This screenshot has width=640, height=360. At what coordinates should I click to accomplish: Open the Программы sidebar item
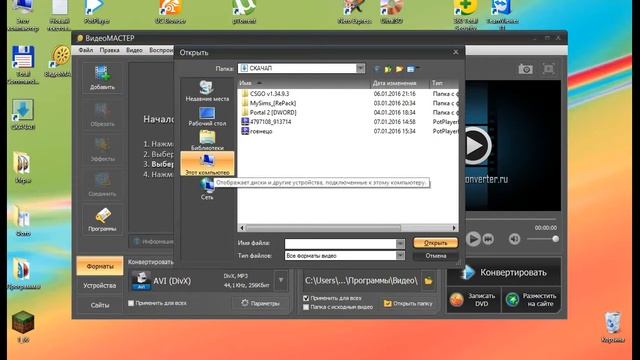coord(102,220)
